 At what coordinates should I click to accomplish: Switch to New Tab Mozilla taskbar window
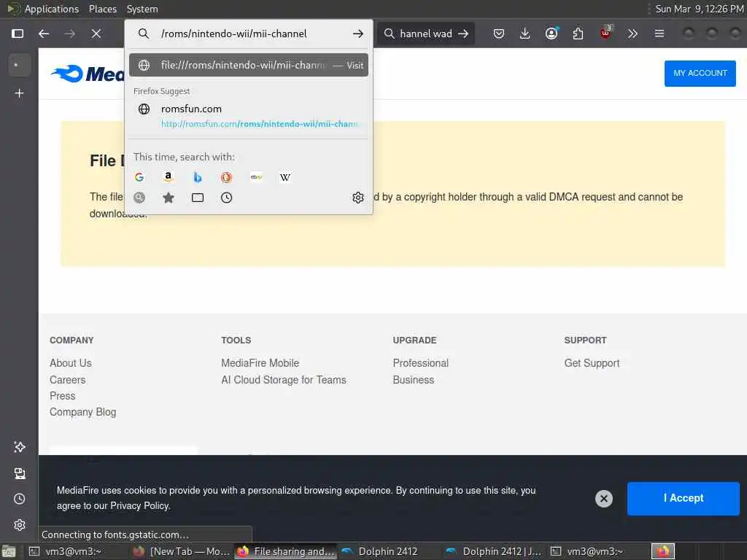pos(181,551)
